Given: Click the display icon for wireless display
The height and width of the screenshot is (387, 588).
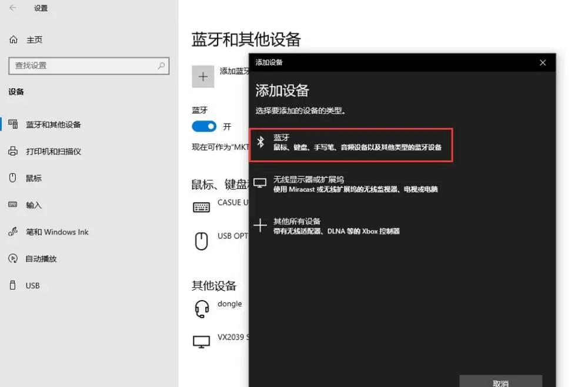Looking at the screenshot, I should [x=260, y=183].
